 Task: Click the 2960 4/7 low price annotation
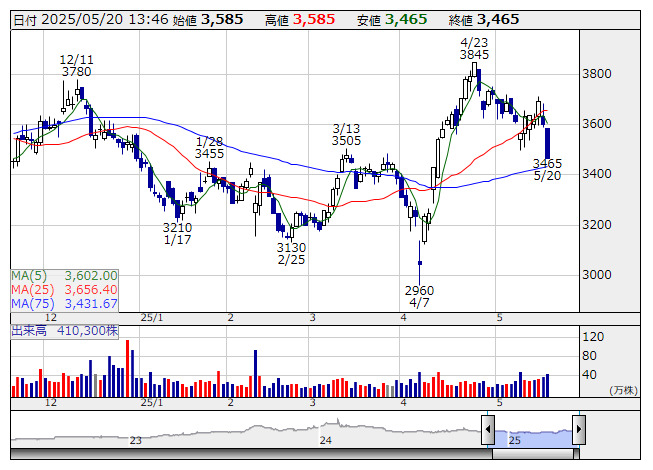[x=419, y=296]
